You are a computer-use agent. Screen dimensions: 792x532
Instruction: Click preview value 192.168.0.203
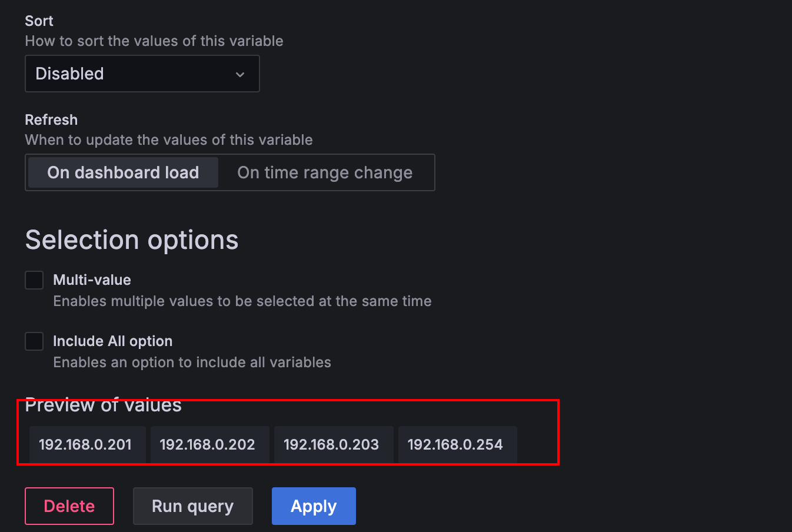pyautogui.click(x=331, y=444)
